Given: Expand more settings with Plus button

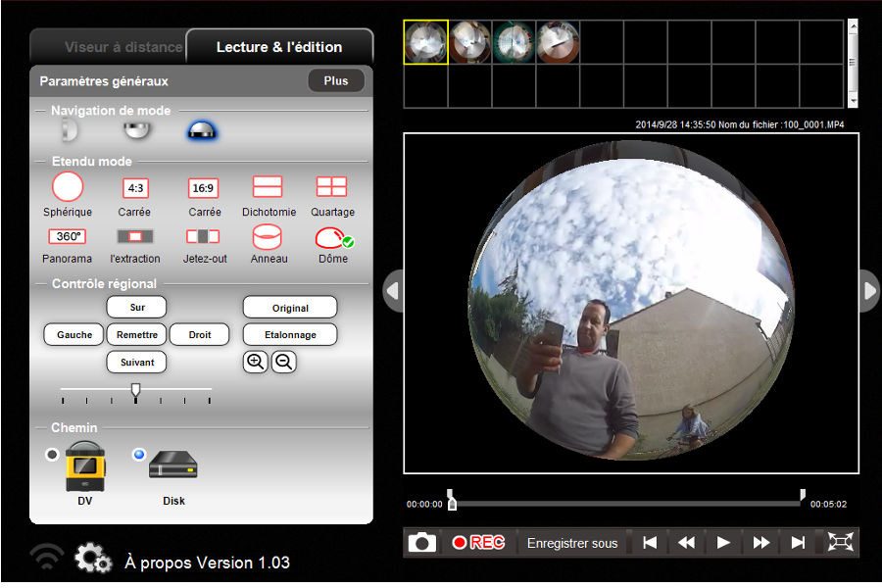Looking at the screenshot, I should tap(336, 81).
